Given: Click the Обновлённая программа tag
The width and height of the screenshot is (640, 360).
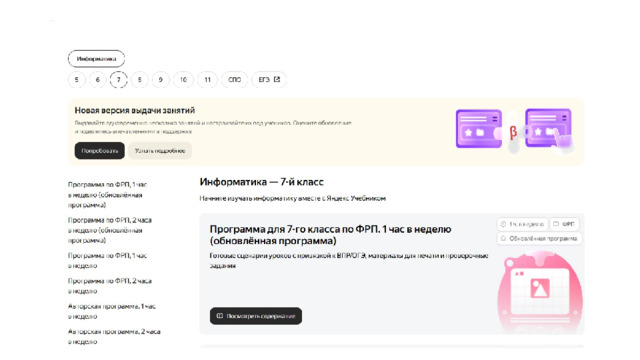Looking at the screenshot, I should (x=539, y=238).
